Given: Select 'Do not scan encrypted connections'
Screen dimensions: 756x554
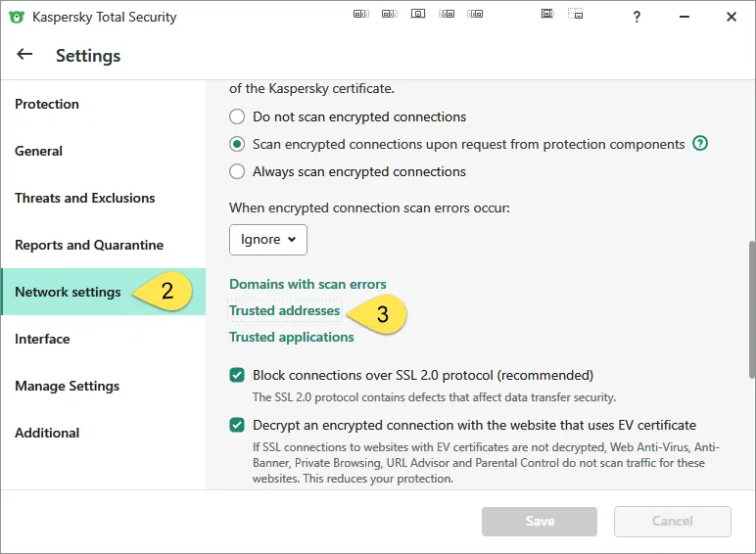Looking at the screenshot, I should coord(237,116).
